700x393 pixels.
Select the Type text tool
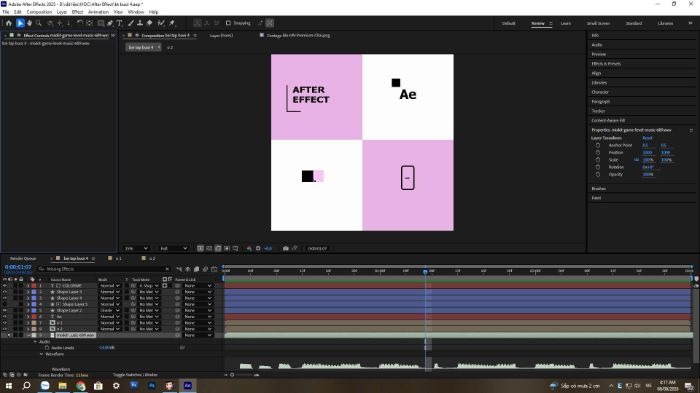(120, 23)
